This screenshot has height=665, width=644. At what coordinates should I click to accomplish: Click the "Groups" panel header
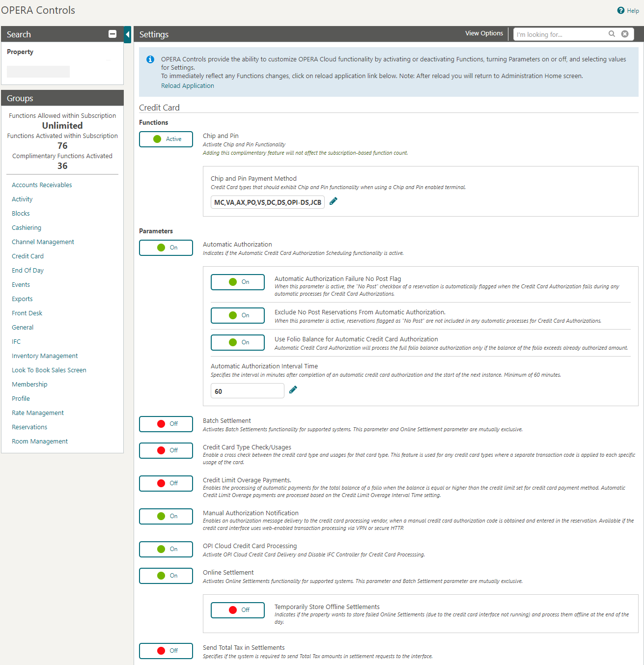pos(62,98)
